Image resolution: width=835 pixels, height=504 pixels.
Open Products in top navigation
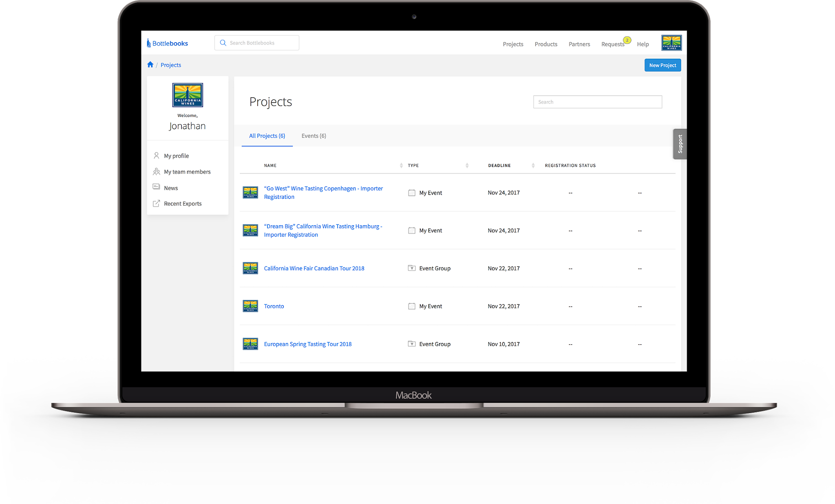546,44
